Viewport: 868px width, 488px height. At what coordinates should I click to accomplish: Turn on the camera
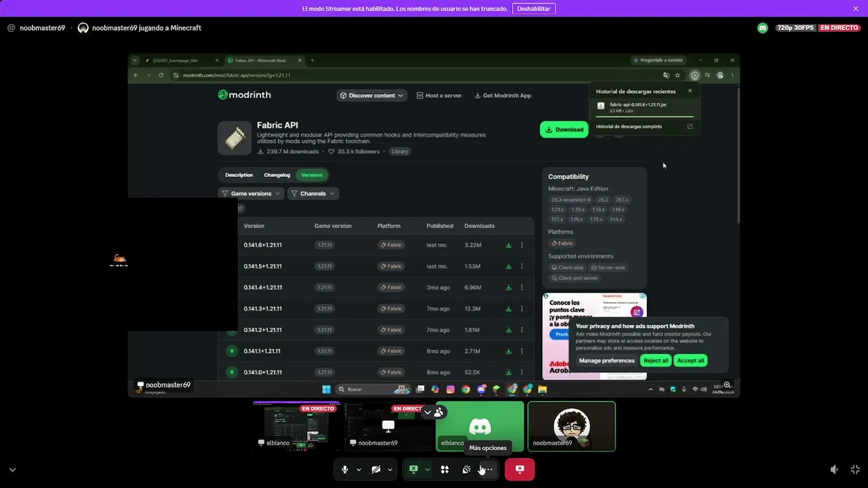point(376,469)
